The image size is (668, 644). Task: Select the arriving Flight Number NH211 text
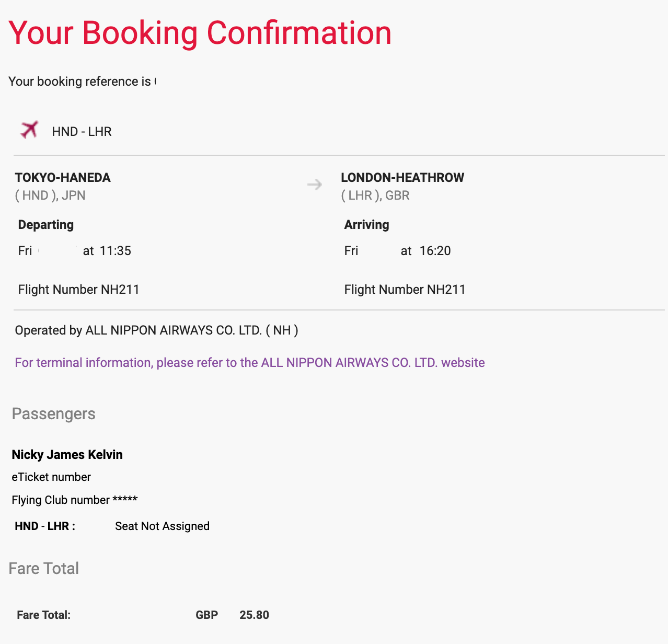click(405, 290)
